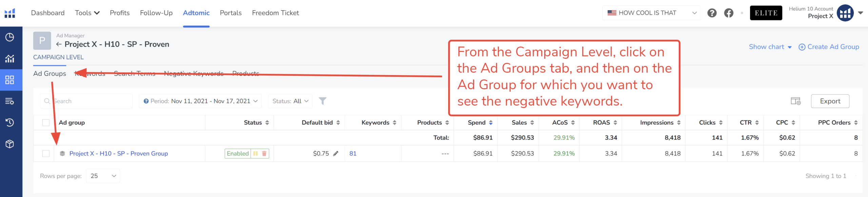The height and width of the screenshot is (197, 868).
Task: Click the pencil icon to edit default bid
Action: [336, 154]
